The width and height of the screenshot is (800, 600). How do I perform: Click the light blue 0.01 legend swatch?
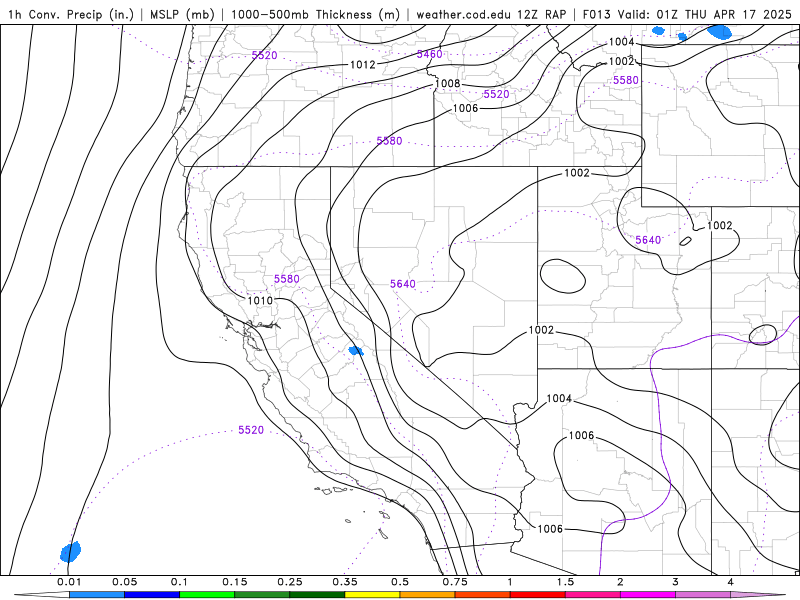click(x=96, y=595)
